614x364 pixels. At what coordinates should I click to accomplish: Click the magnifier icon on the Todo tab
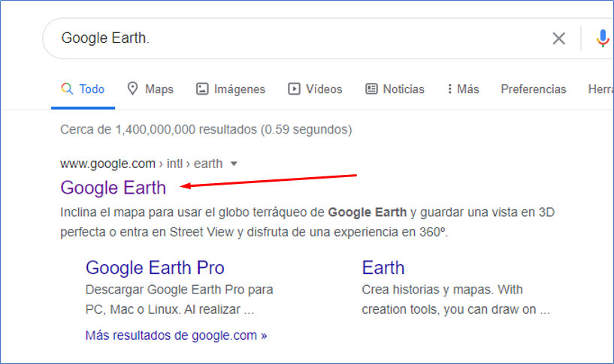pos(67,89)
